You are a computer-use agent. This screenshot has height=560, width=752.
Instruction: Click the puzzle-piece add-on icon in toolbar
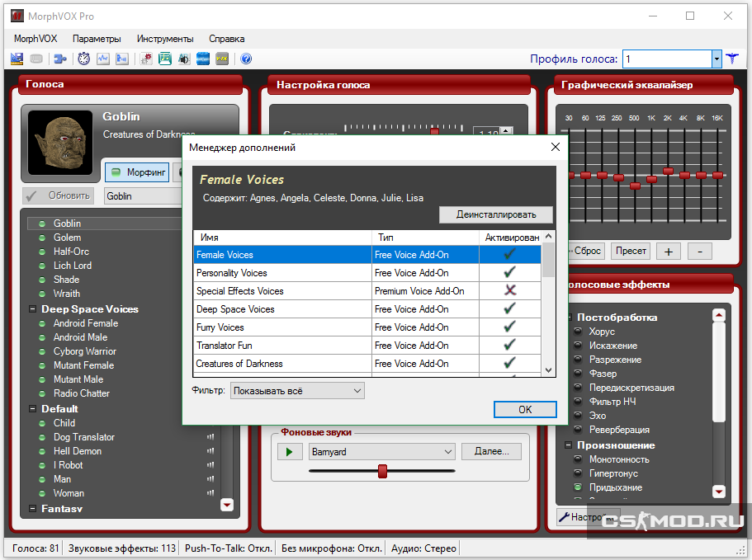(60, 59)
